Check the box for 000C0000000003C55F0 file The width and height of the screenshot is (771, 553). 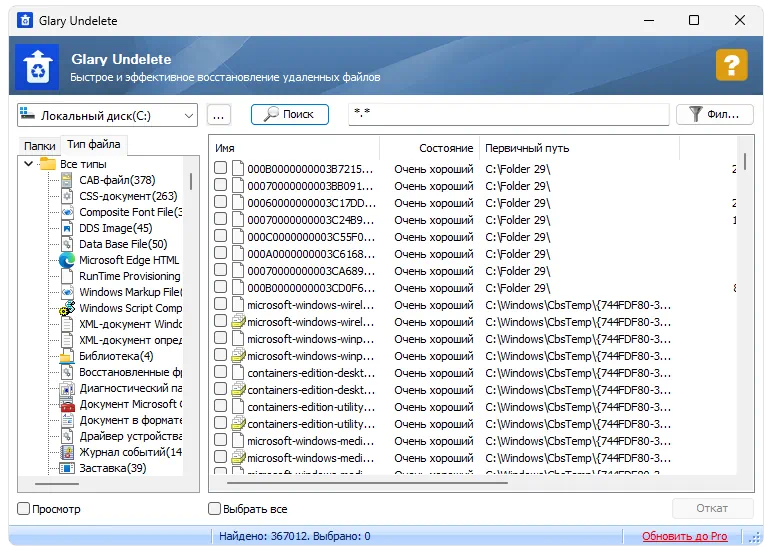[220, 236]
